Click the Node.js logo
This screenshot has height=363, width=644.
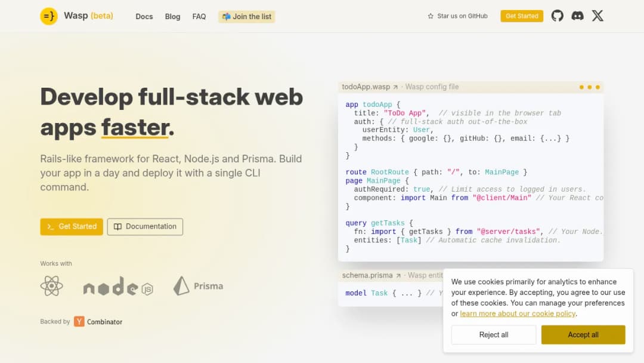[x=118, y=286]
